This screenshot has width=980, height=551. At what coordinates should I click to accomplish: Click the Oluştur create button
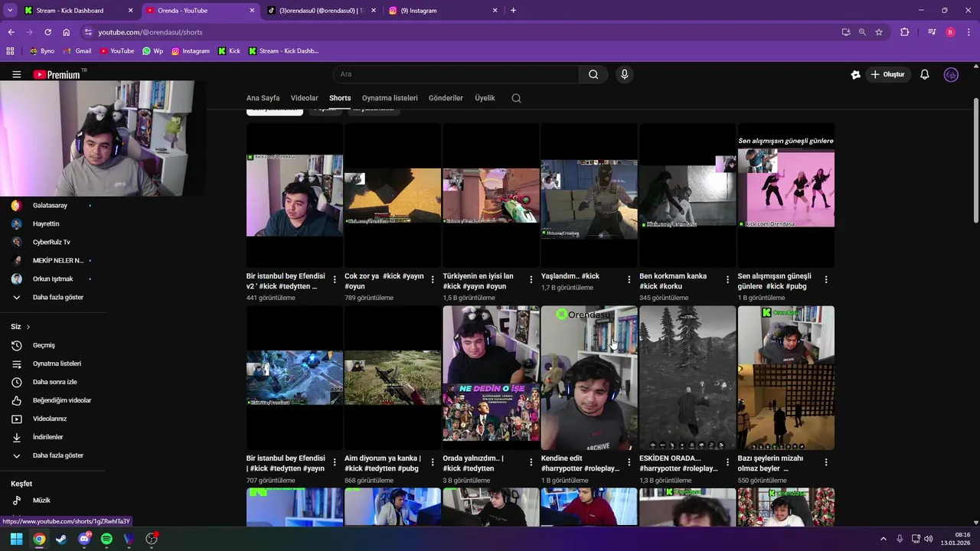coord(887,74)
